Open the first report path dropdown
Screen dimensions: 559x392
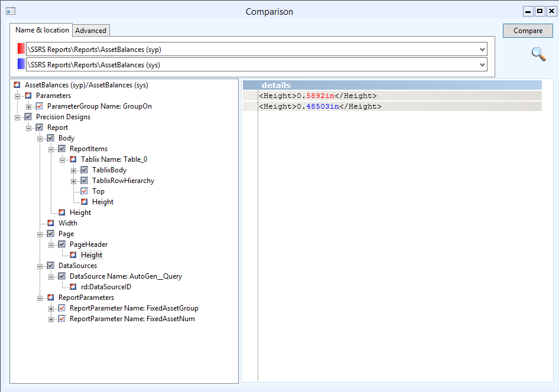[482, 50]
